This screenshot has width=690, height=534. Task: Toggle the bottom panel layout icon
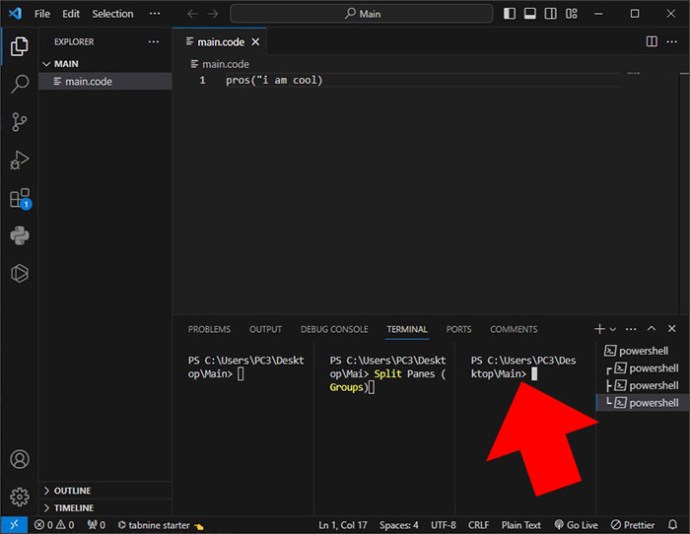(530, 14)
